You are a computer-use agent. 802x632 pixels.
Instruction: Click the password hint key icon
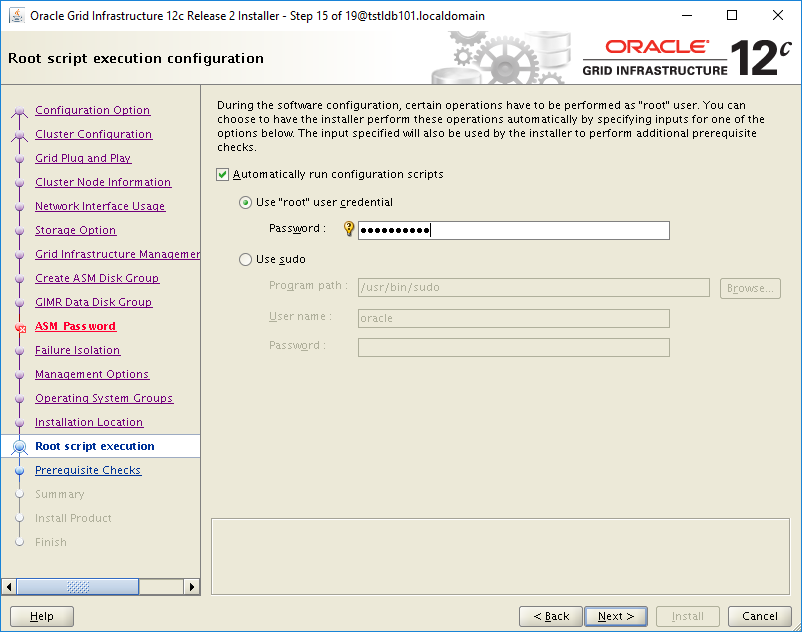(349, 229)
